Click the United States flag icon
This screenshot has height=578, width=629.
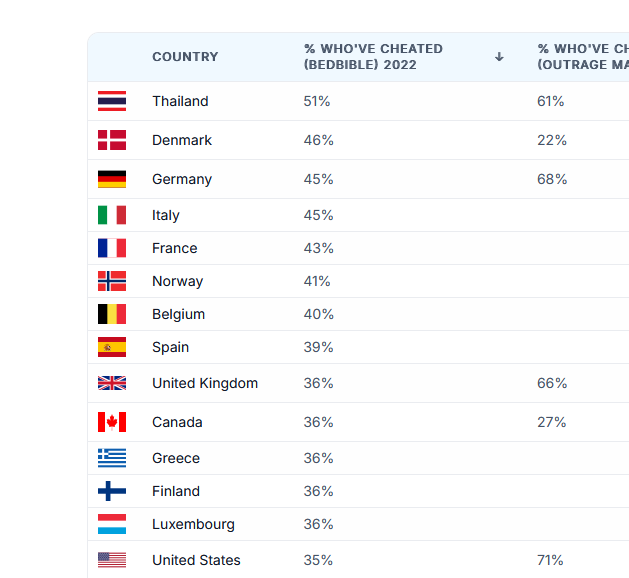coord(112,560)
